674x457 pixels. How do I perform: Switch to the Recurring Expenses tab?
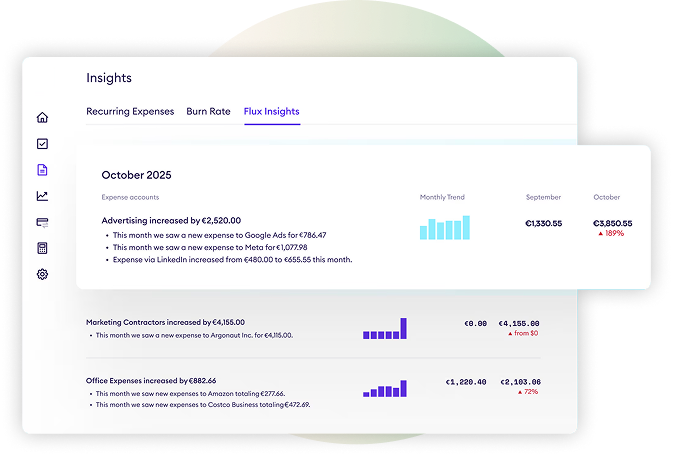tap(130, 111)
